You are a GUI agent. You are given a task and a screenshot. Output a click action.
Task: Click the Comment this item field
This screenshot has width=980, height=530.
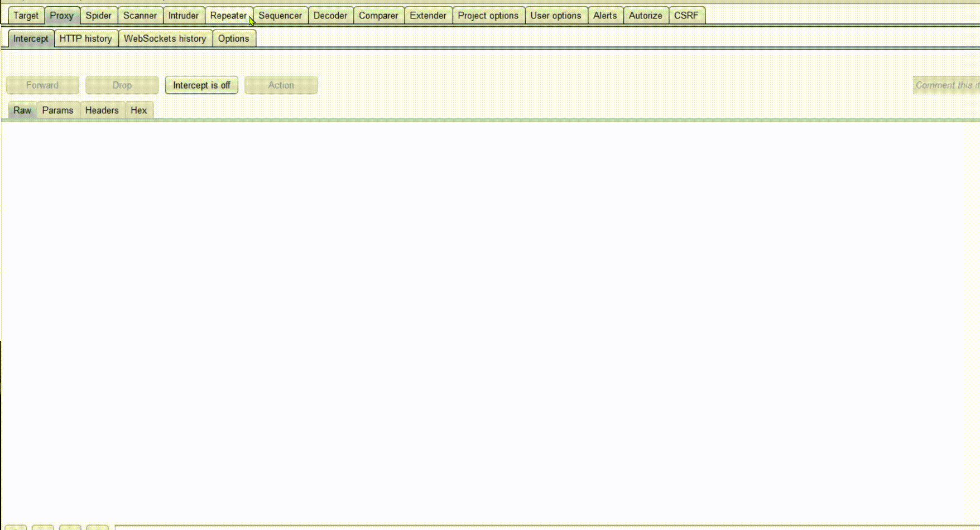coord(947,85)
